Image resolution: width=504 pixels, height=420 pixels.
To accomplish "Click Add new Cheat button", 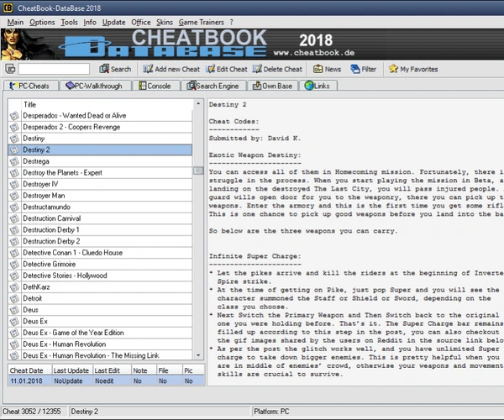I will click(x=171, y=69).
